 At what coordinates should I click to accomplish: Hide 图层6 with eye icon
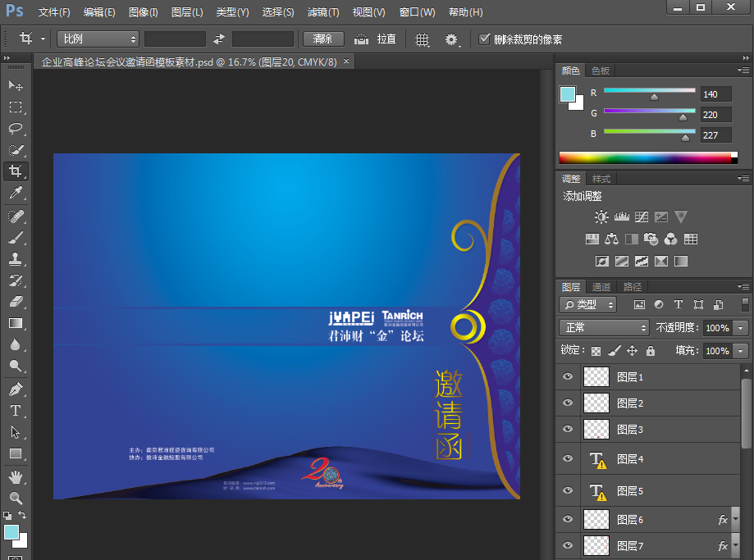pyautogui.click(x=568, y=519)
